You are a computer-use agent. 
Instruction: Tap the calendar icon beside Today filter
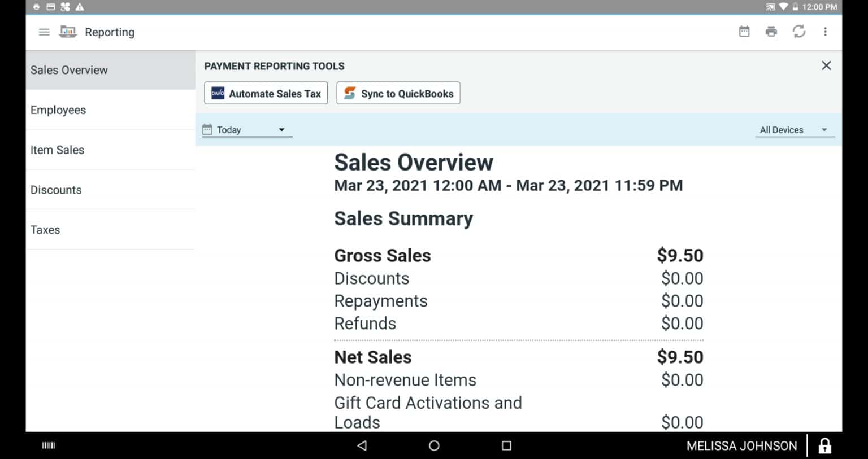point(209,129)
